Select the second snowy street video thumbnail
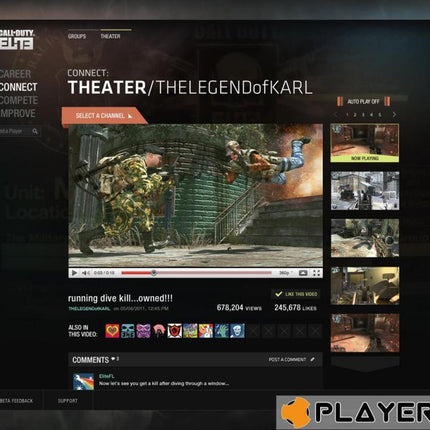Screen dimensions: 430x430 point(365,191)
